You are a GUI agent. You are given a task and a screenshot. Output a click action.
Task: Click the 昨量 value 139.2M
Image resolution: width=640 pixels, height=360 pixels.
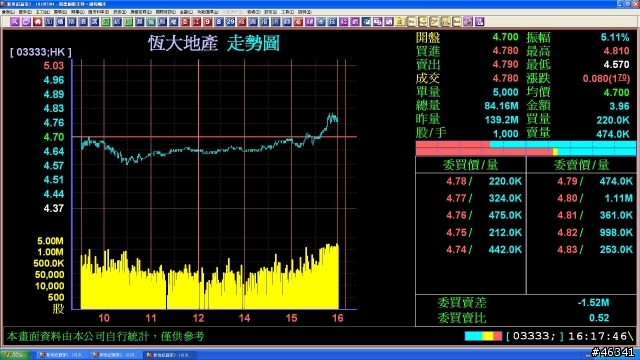[501, 120]
